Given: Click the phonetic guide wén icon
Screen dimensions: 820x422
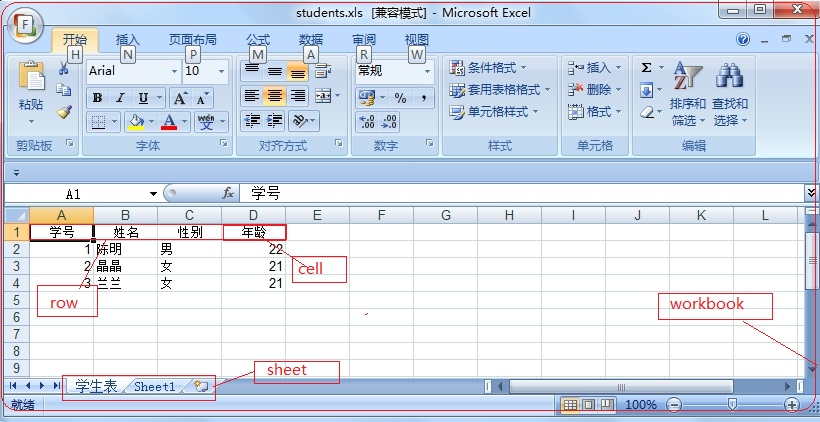Looking at the screenshot, I should point(207,122).
